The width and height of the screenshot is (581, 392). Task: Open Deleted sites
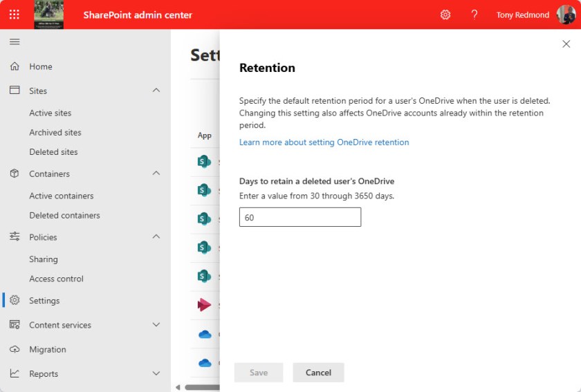(53, 152)
